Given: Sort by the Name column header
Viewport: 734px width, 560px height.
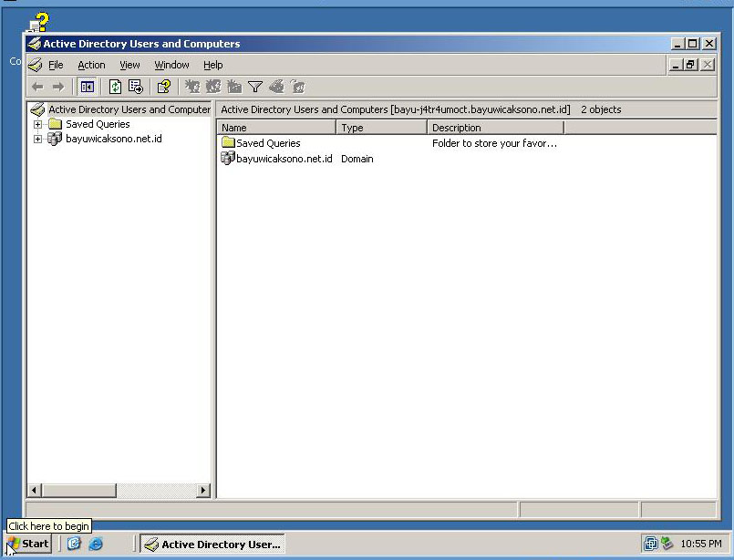Looking at the screenshot, I should tap(276, 128).
